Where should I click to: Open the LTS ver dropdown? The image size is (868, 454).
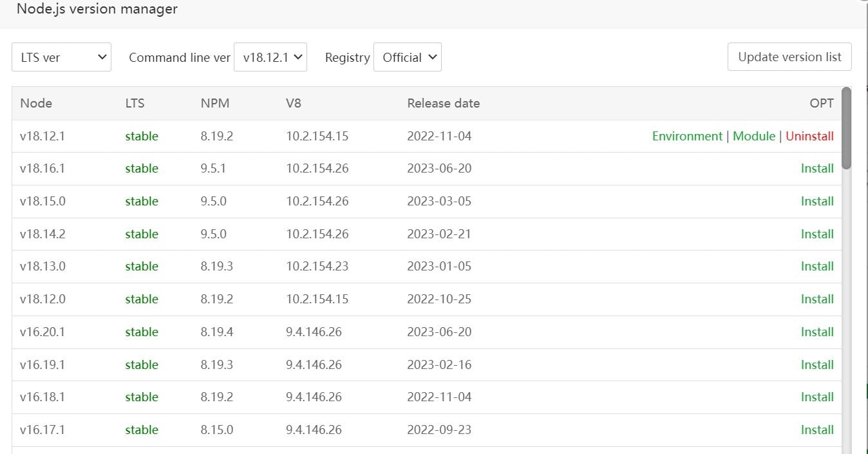[x=61, y=57]
